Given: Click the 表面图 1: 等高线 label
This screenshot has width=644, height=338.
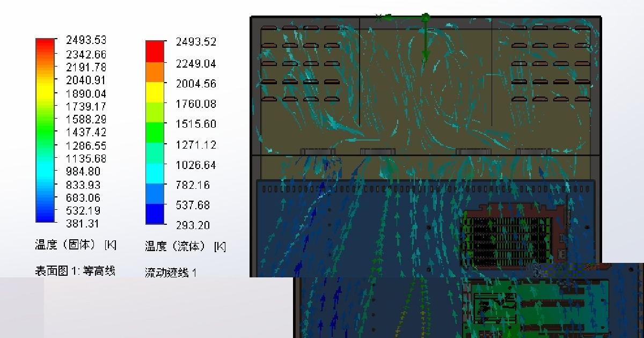Looking at the screenshot, I should tap(75, 271).
